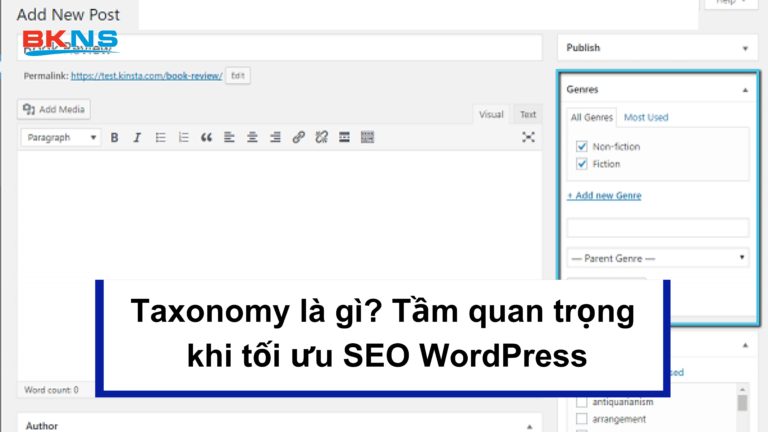Align text right
Screen dimensions: 768x432
pyautogui.click(x=275, y=138)
